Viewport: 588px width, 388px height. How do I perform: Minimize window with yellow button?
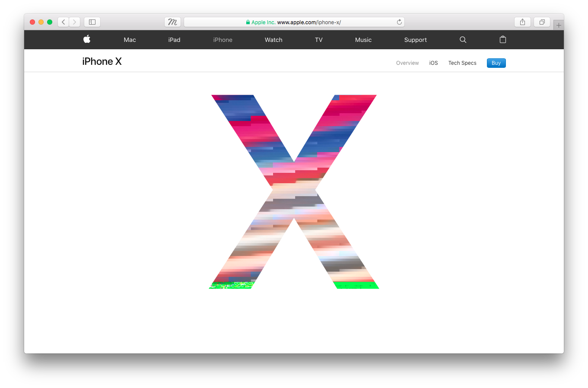click(x=41, y=22)
